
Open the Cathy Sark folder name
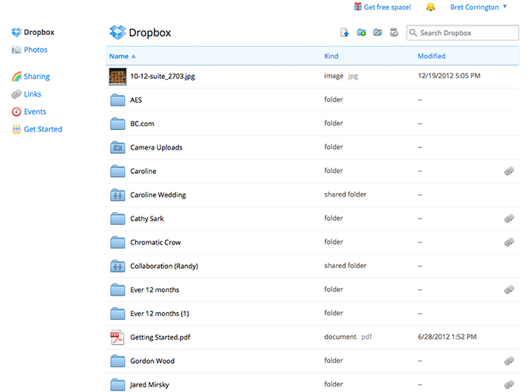[147, 219]
